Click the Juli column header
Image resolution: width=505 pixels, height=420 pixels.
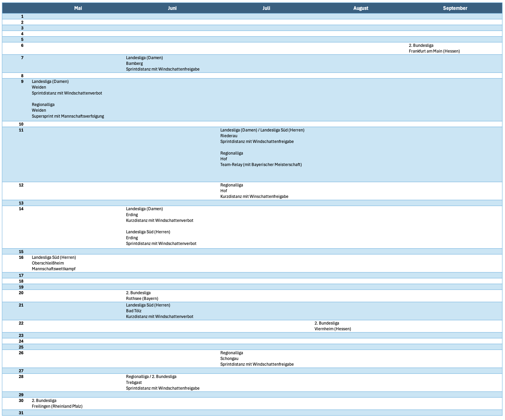pos(266,8)
